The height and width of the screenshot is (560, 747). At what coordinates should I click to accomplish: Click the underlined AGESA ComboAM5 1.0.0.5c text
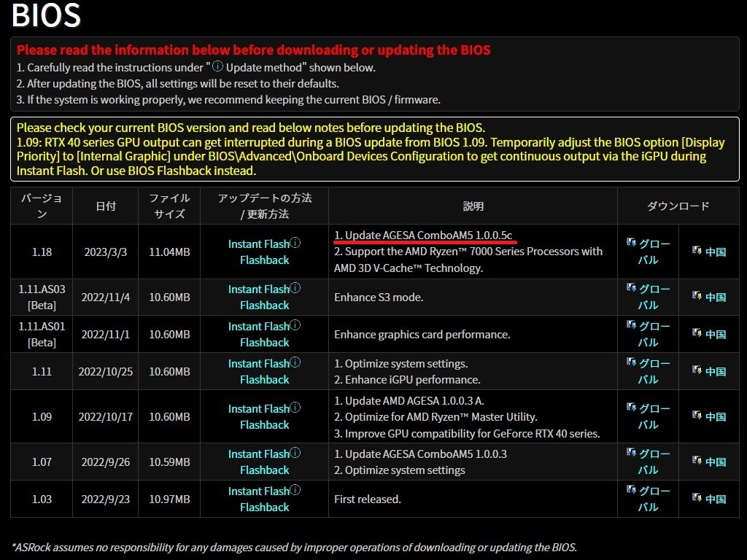pos(423,236)
